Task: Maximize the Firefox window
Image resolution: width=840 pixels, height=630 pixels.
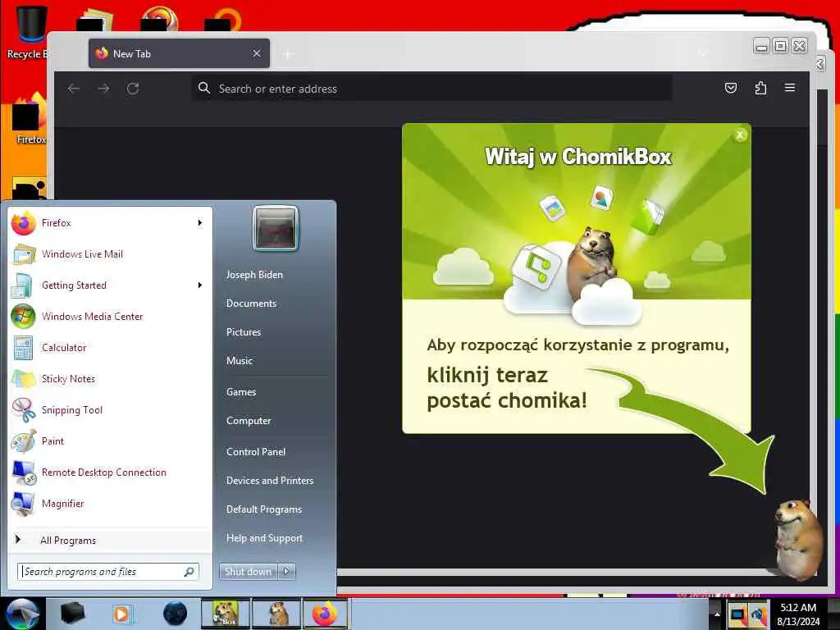Action: [781, 47]
